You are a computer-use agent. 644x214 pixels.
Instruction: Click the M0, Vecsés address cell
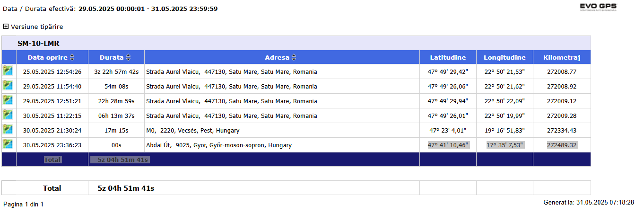click(282, 130)
